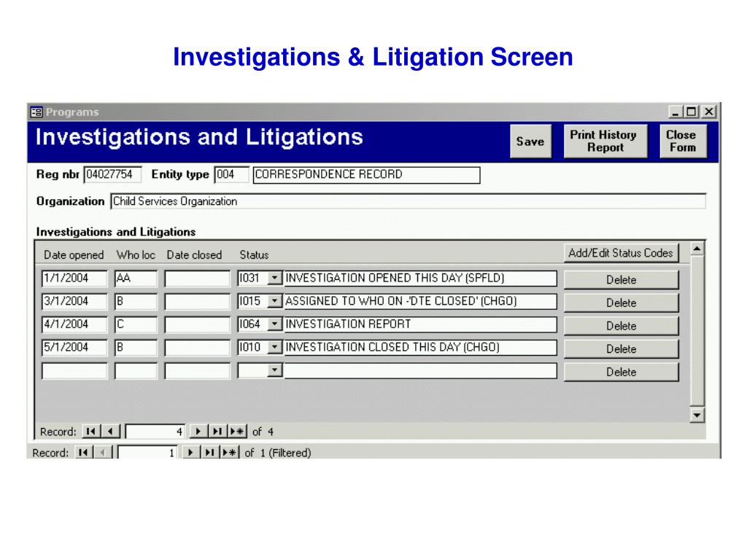This screenshot has height=560, width=747.
Task: Click Who loc field containing AA
Action: click(136, 279)
